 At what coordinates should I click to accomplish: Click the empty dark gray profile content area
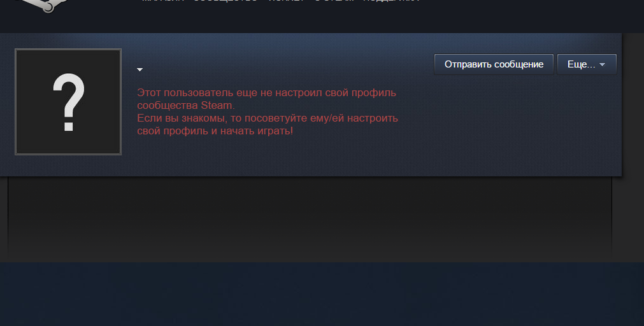click(310, 218)
